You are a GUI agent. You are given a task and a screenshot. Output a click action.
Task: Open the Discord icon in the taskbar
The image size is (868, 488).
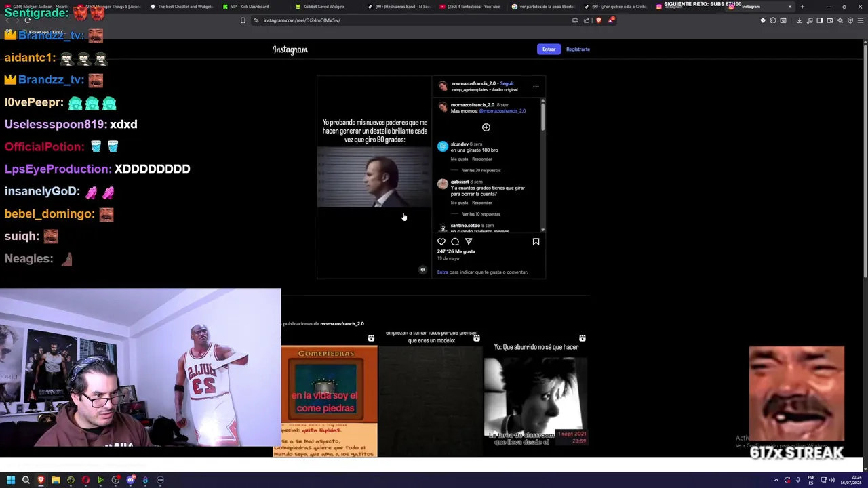click(130, 480)
